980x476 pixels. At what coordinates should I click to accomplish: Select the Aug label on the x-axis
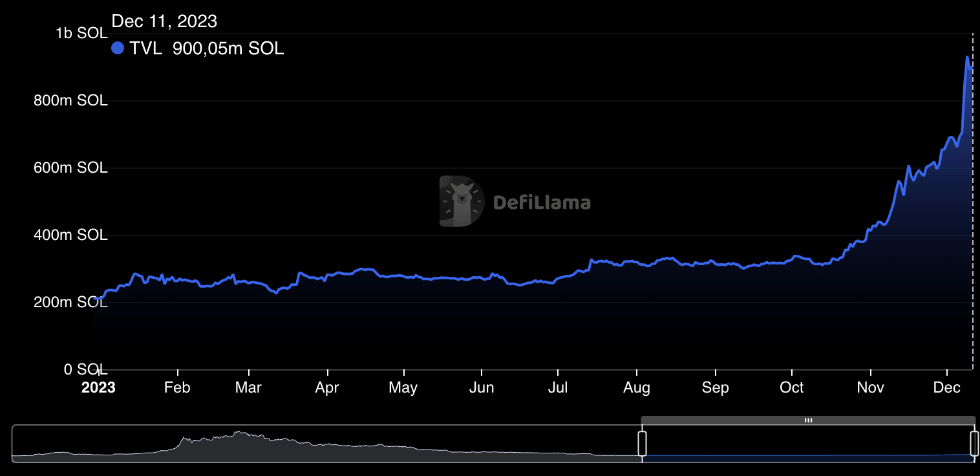637,387
